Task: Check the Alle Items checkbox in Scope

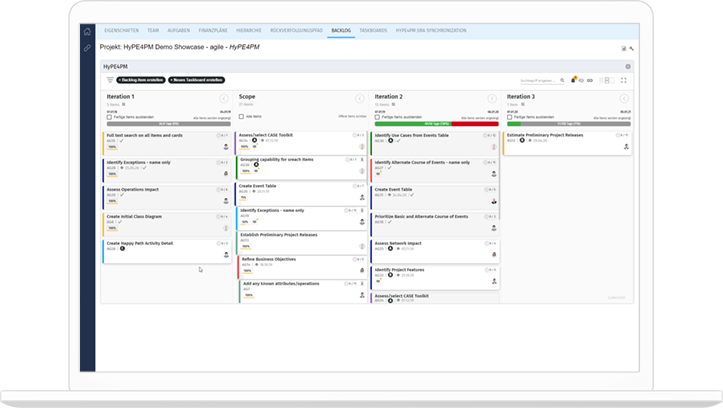Action: pos(242,116)
